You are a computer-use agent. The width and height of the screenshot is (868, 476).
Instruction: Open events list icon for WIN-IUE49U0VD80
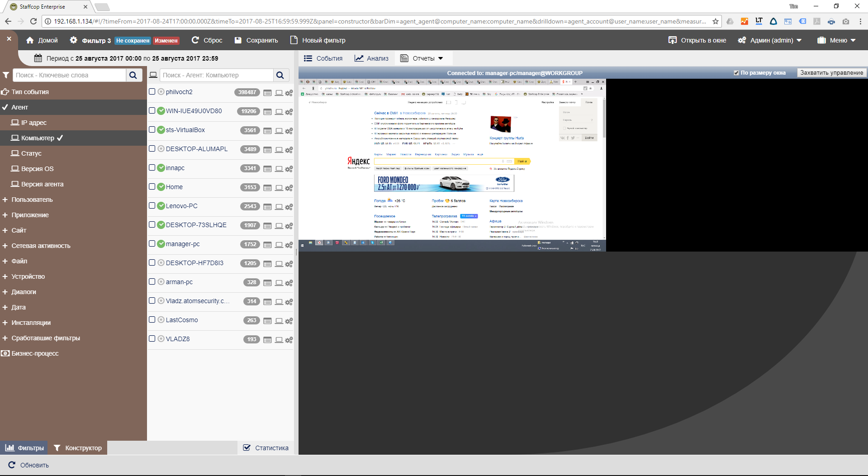coord(268,112)
